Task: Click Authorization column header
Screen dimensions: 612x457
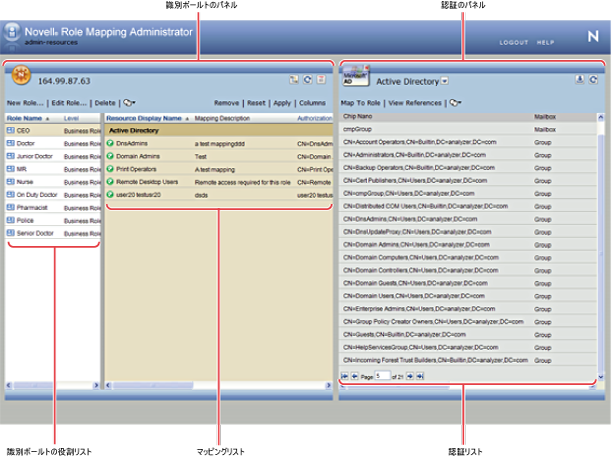Action: tap(315, 118)
